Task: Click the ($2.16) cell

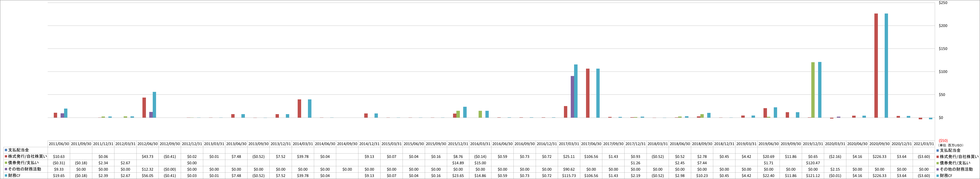Action: point(835,157)
